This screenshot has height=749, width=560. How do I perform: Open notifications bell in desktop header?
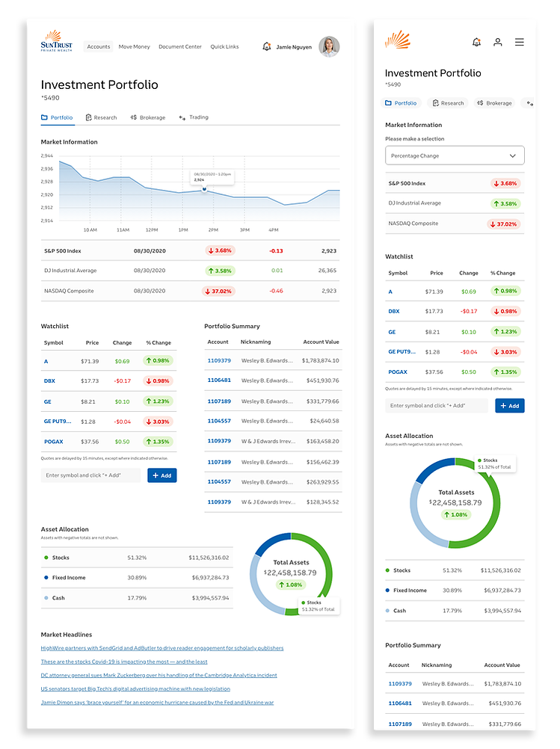click(267, 46)
